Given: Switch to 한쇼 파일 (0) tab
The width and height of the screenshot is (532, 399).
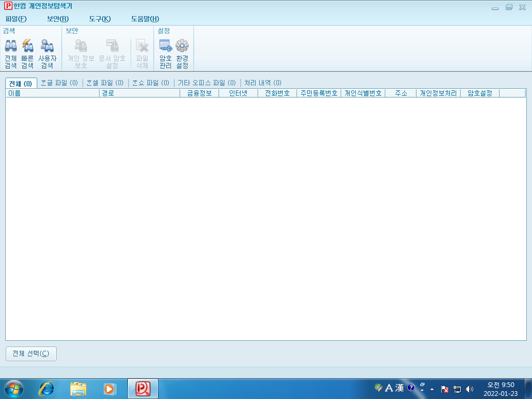Looking at the screenshot, I should 151,83.
